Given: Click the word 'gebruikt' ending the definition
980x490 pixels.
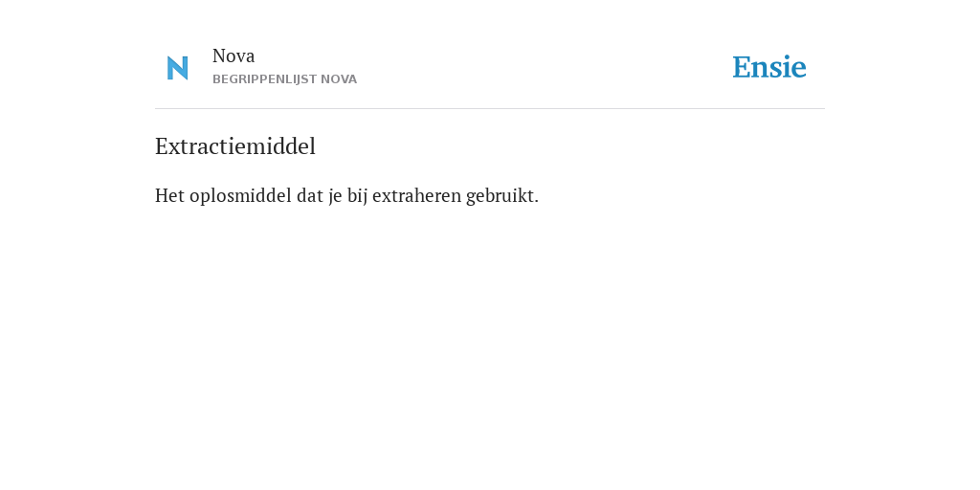Looking at the screenshot, I should pyautogui.click(x=500, y=196).
